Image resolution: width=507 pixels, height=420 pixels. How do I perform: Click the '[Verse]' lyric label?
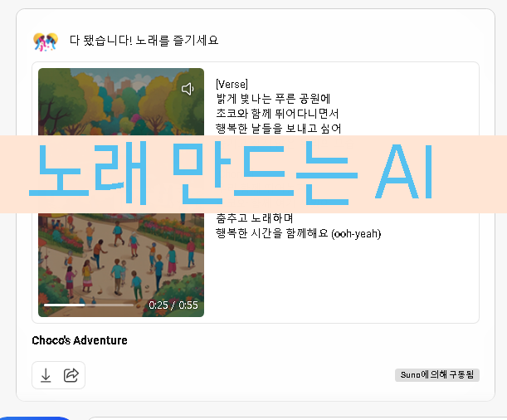(232, 84)
